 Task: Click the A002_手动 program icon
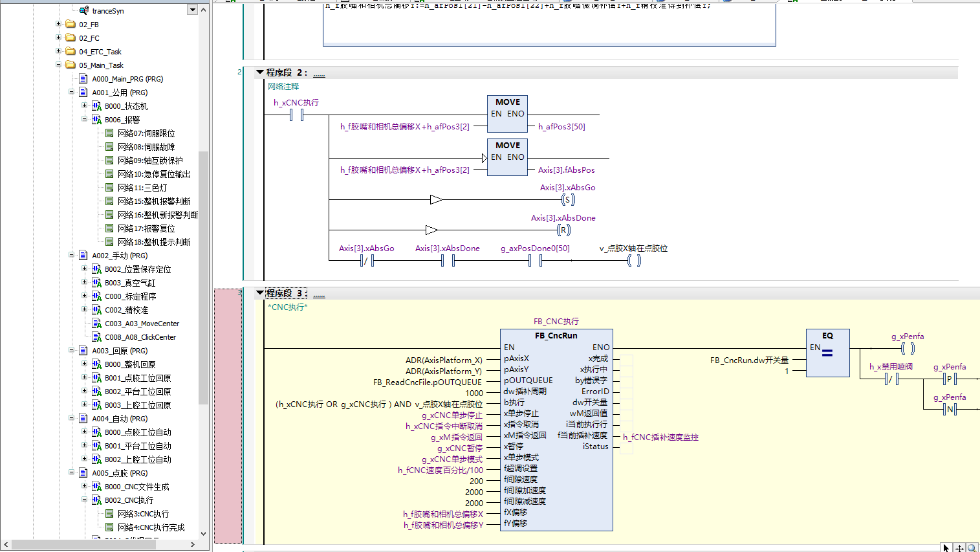83,255
